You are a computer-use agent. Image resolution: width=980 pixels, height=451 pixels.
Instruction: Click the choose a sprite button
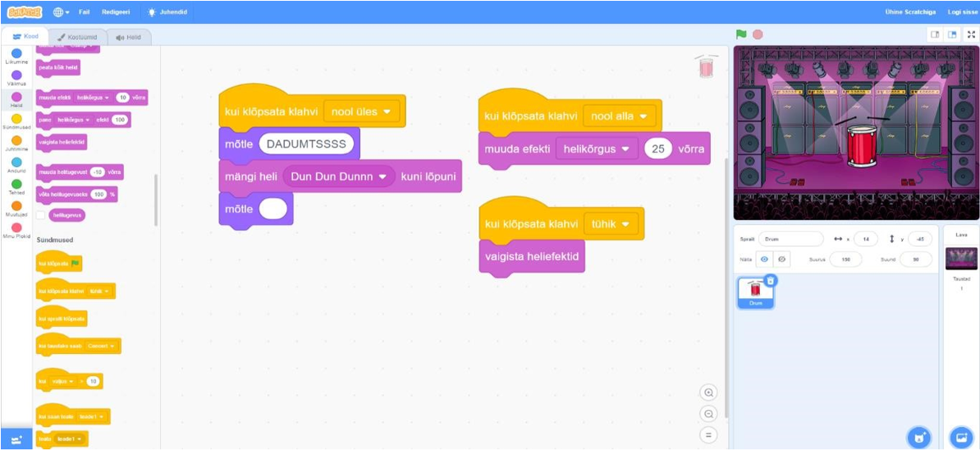(x=918, y=436)
